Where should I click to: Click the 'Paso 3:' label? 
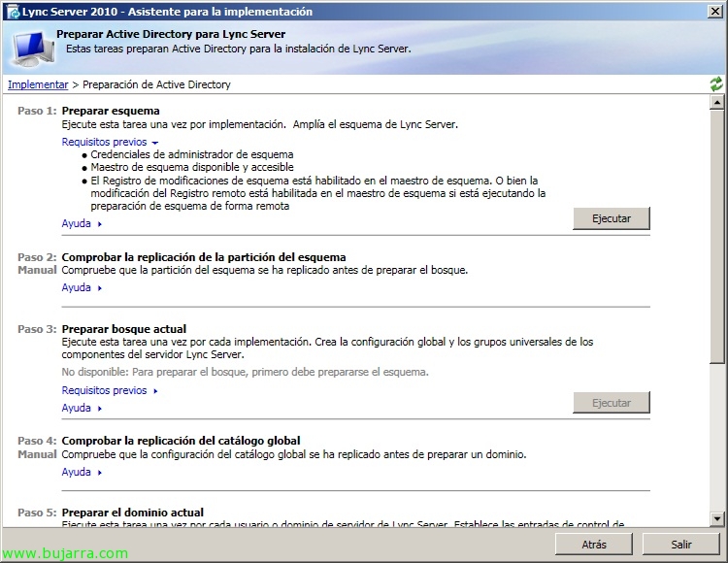tap(37, 329)
